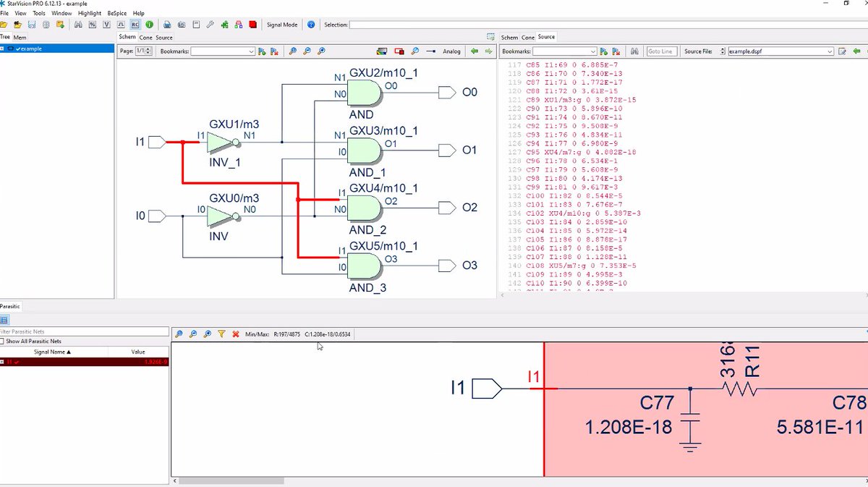Click the green back arrow in schematic toolbar

pyautogui.click(x=475, y=51)
